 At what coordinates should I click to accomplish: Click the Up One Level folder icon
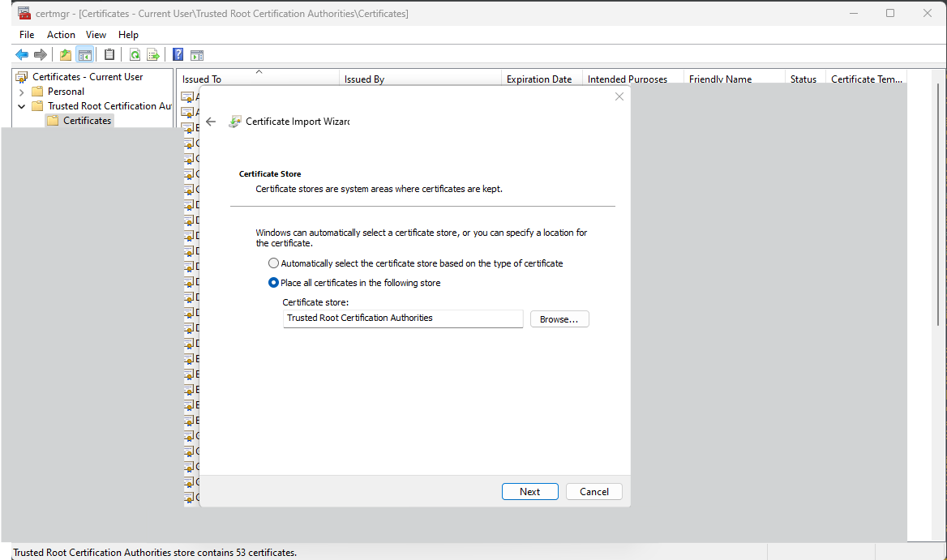pyautogui.click(x=66, y=55)
